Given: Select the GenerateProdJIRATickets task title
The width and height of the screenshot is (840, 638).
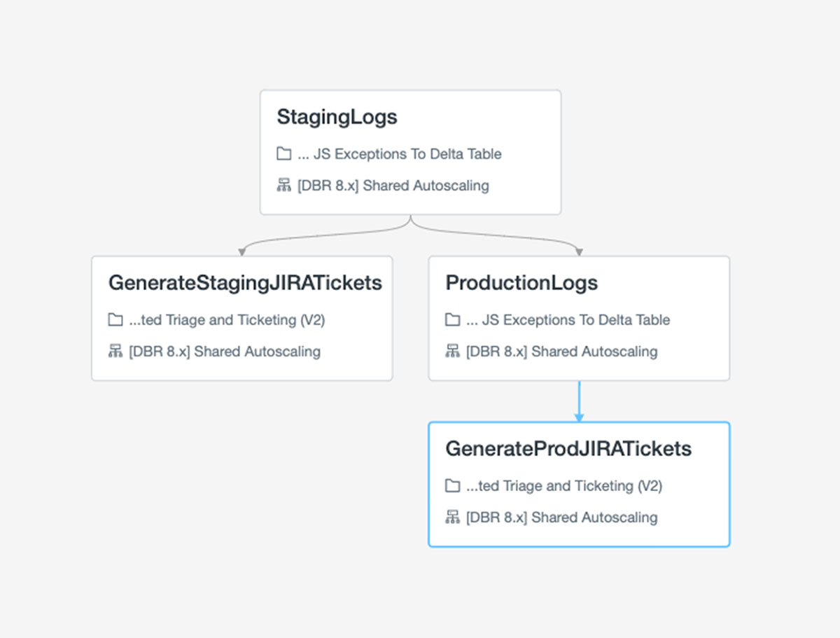Looking at the screenshot, I should pos(568,449).
